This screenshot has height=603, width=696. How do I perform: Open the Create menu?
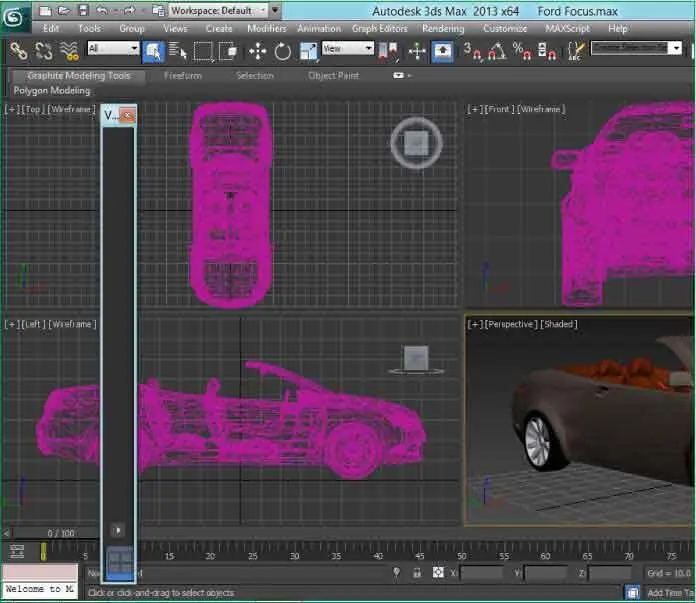(x=219, y=28)
